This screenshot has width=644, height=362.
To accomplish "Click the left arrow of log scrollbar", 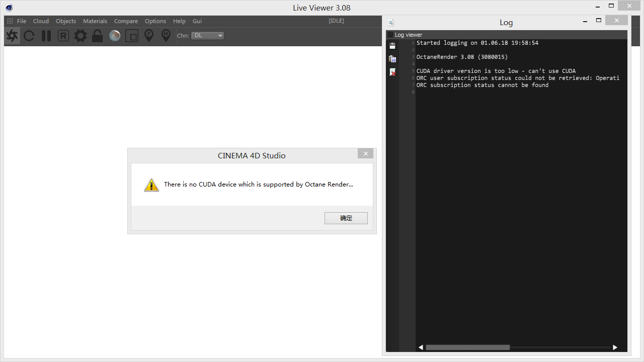I will click(421, 347).
